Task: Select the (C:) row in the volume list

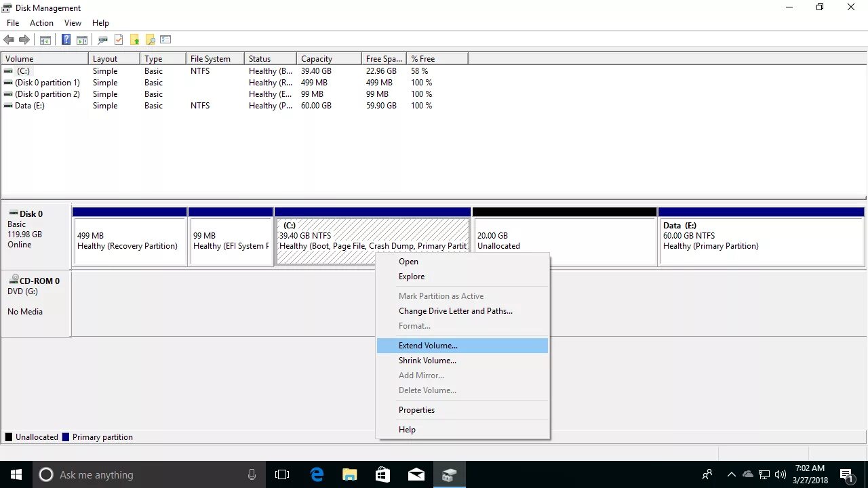Action: tap(235, 71)
